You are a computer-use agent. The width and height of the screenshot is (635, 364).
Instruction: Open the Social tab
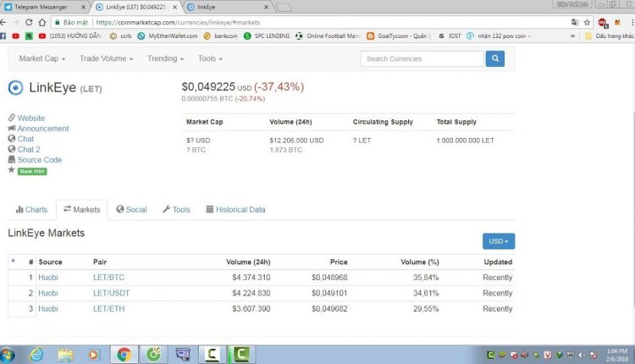131,210
